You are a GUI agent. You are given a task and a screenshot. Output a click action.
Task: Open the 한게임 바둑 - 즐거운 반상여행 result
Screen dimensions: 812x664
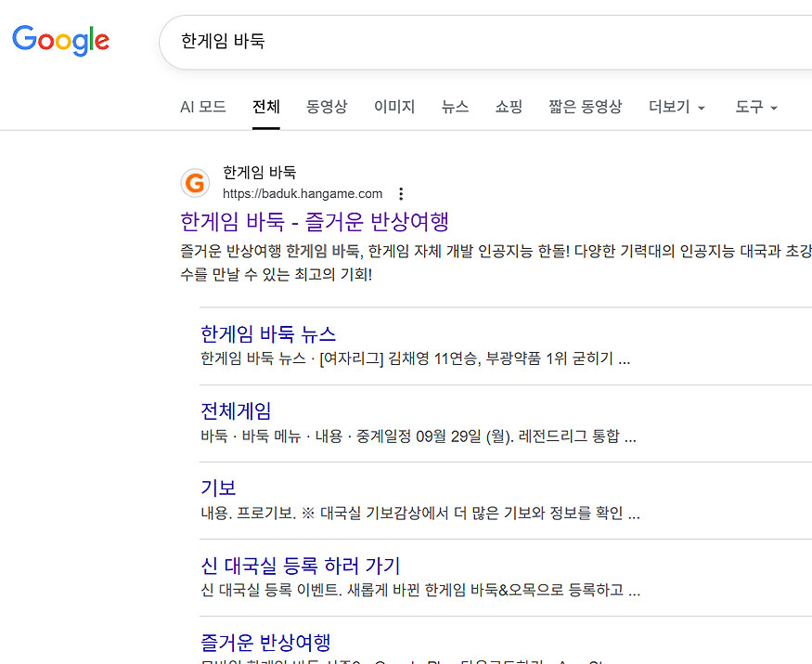click(x=315, y=222)
